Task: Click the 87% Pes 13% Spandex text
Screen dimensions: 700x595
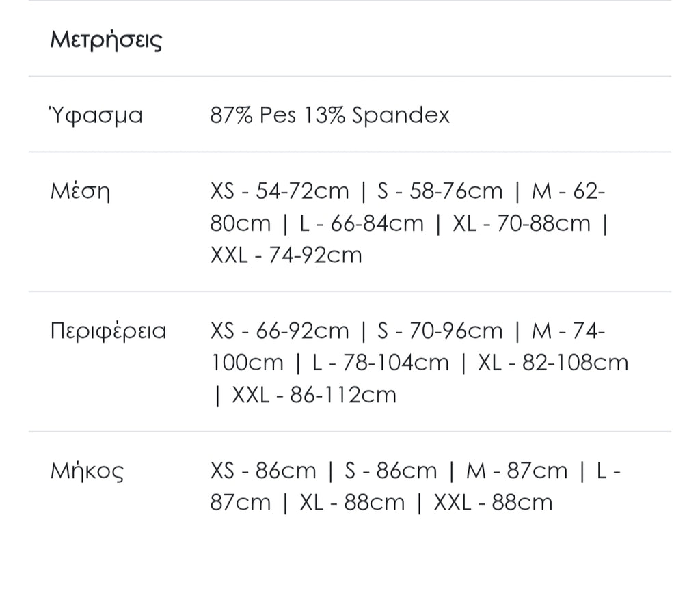Action: pos(329,115)
